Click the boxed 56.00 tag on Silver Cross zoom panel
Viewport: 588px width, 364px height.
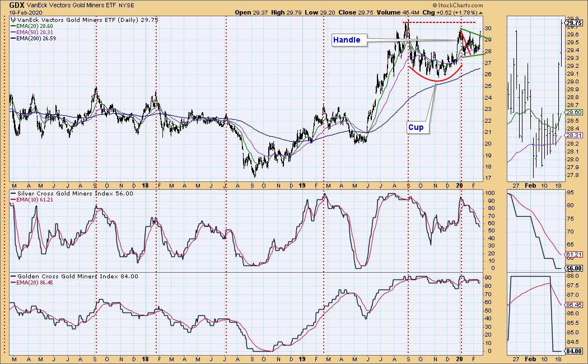(574, 268)
